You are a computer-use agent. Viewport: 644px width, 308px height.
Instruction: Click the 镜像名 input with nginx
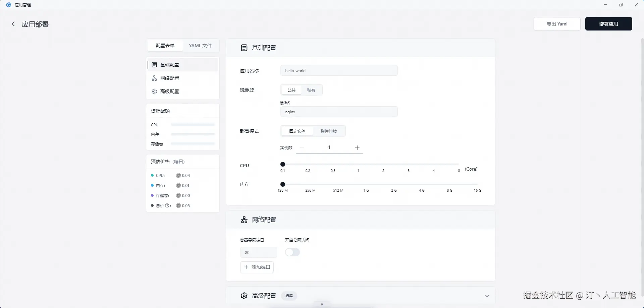[x=339, y=112]
